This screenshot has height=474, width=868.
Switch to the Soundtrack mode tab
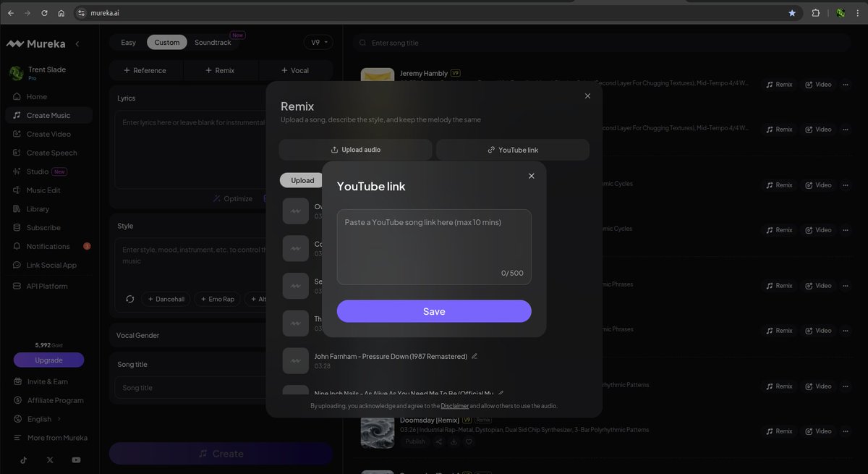pyautogui.click(x=213, y=42)
